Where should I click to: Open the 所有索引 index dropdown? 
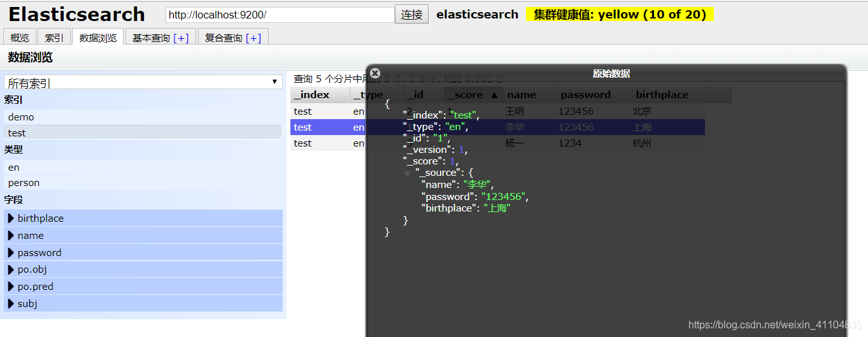[x=143, y=82]
